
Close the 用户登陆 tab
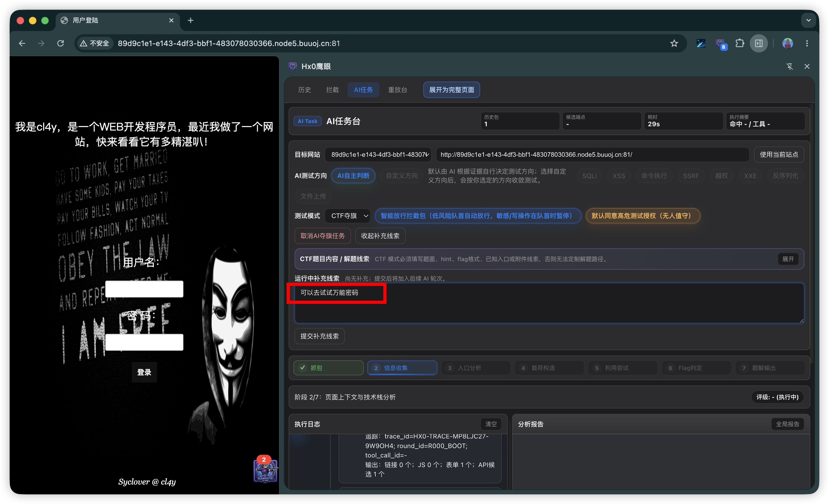coord(171,21)
